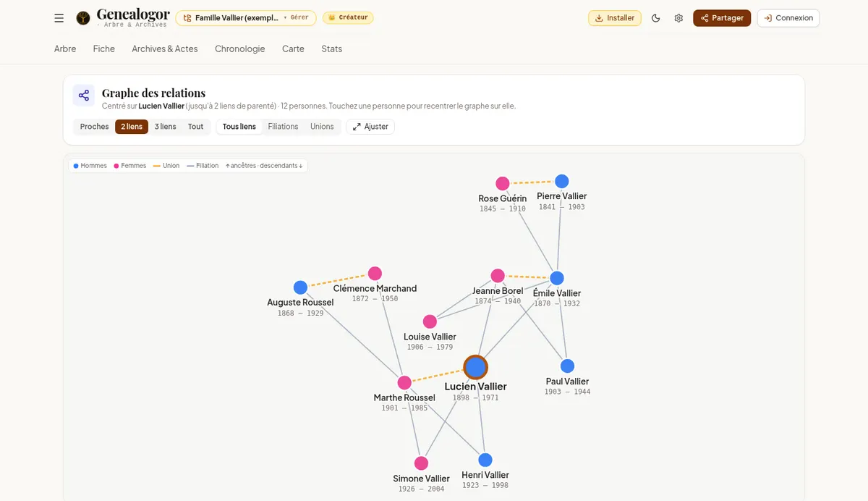Click the Émile Vallier node
This screenshot has height=501, width=868.
point(557,278)
